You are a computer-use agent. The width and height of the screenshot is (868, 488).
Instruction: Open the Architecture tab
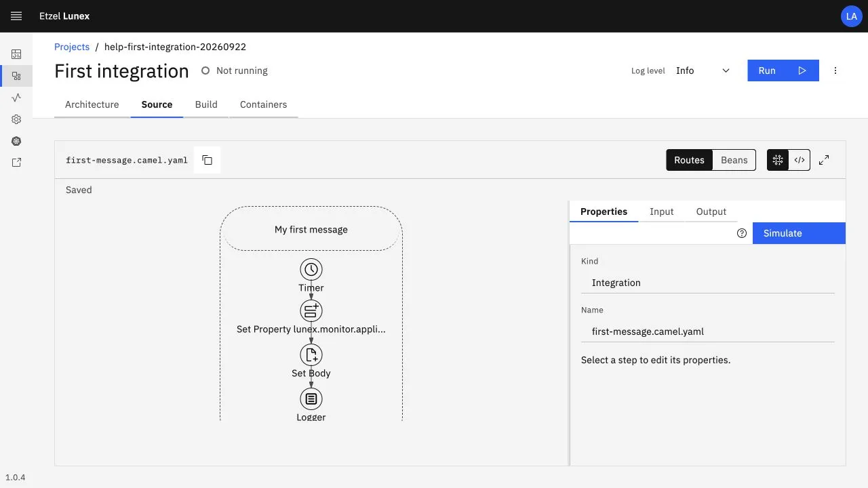(92, 104)
